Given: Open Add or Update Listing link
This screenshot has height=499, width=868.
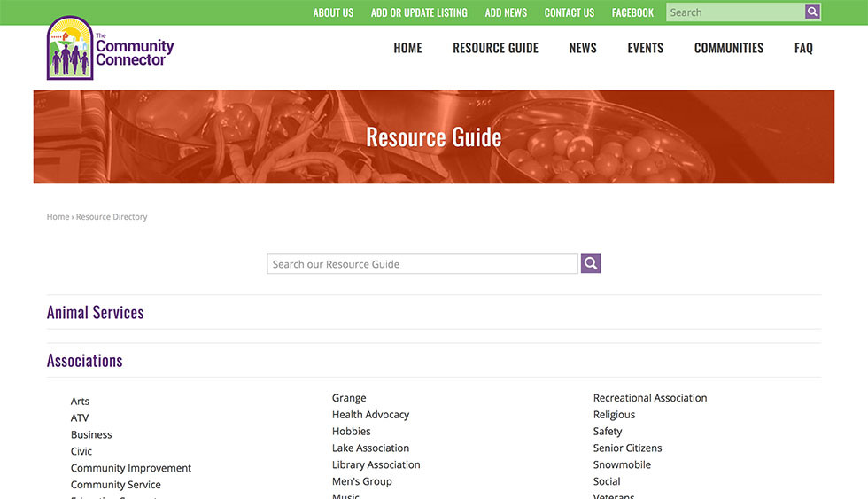Looking at the screenshot, I should [419, 12].
